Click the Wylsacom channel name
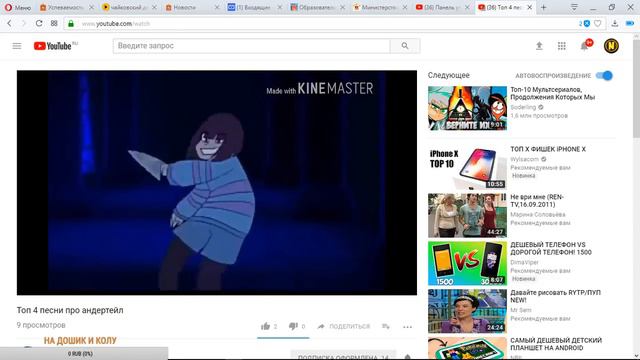 pos(524,159)
